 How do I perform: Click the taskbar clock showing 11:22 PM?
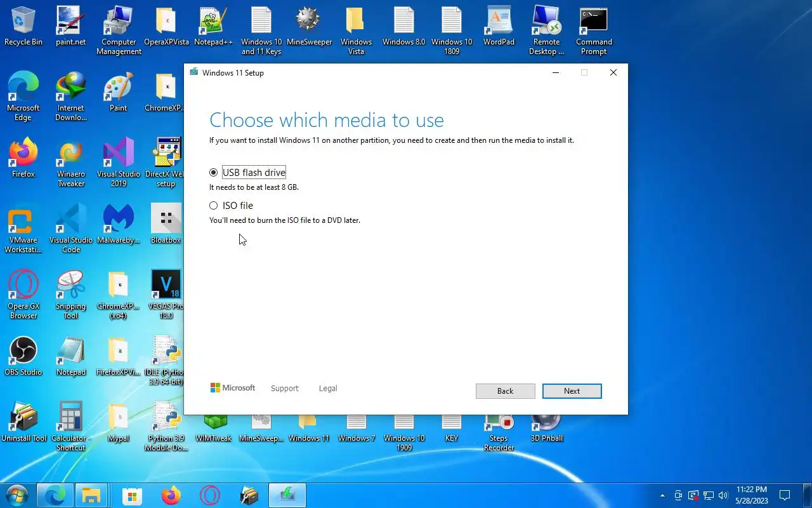(x=752, y=495)
